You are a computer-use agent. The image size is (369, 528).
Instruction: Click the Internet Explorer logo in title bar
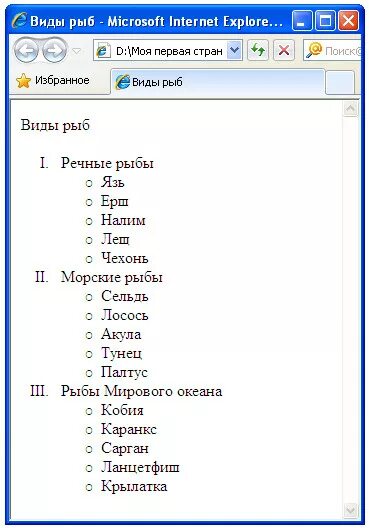[x=19, y=21]
